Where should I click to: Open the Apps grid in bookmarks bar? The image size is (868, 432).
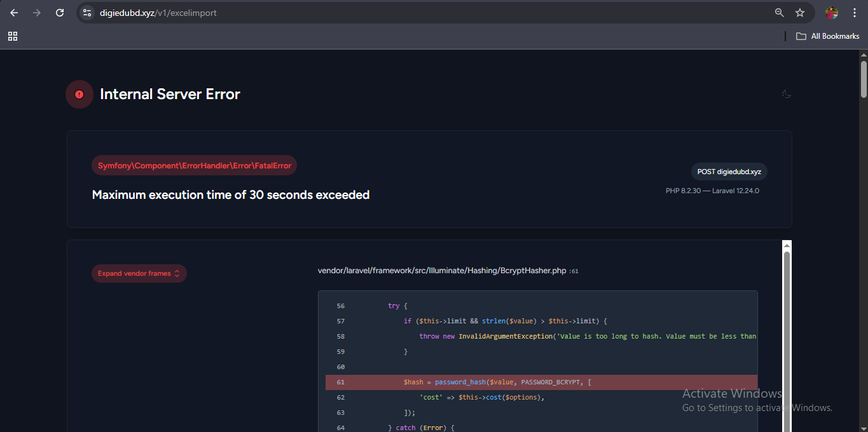13,36
